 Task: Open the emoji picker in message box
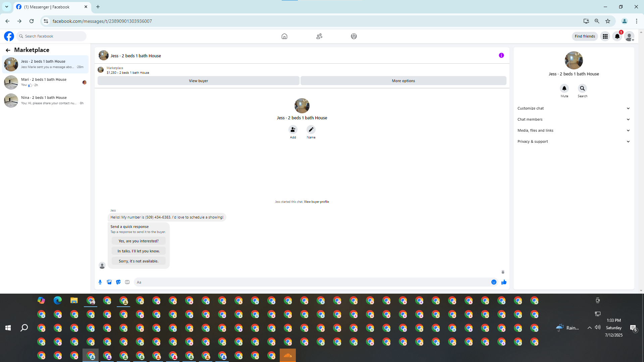(x=494, y=282)
